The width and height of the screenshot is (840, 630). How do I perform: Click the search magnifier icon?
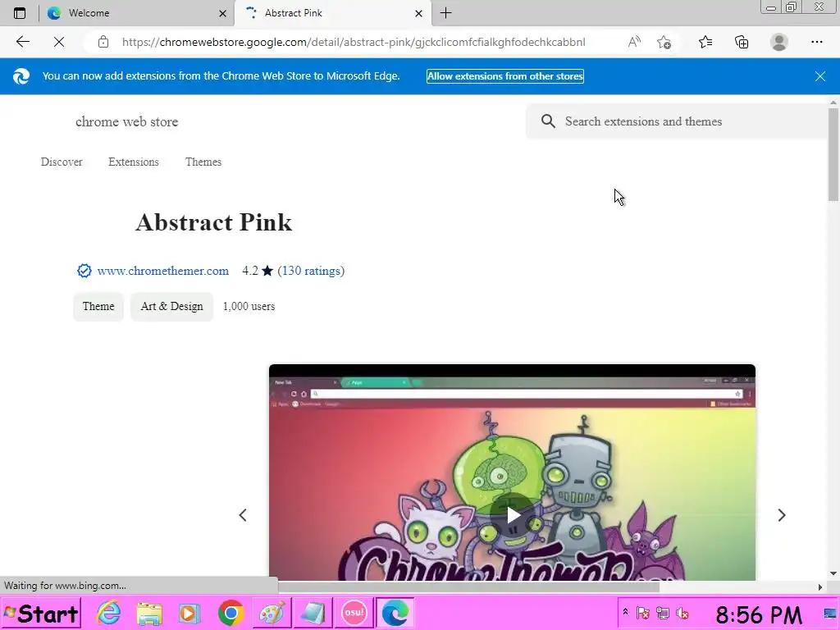click(x=547, y=121)
